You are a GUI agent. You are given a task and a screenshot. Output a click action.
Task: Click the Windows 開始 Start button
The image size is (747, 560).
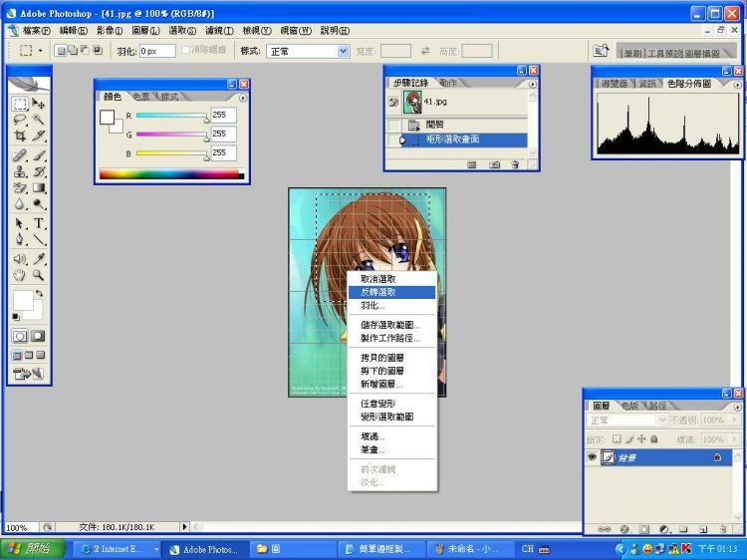[33, 549]
